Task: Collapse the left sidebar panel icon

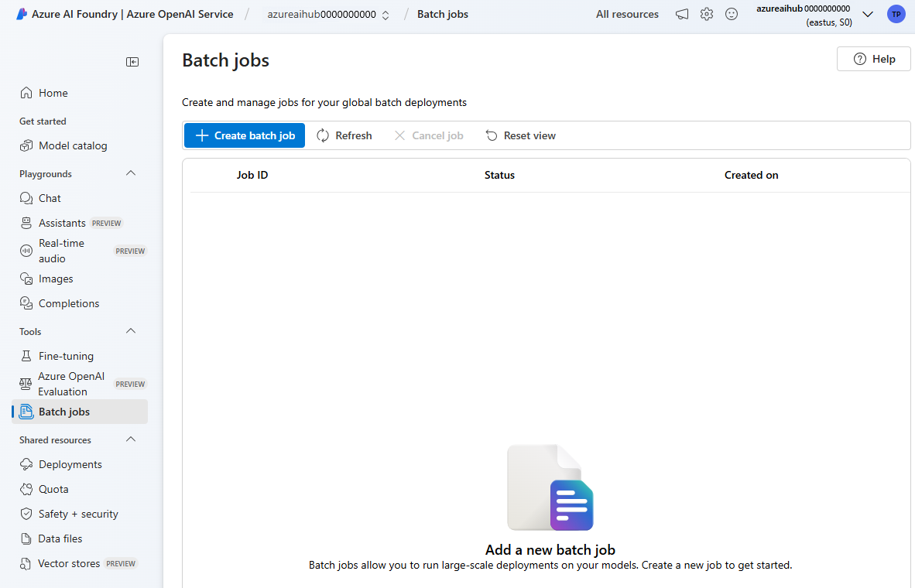Action: (132, 62)
